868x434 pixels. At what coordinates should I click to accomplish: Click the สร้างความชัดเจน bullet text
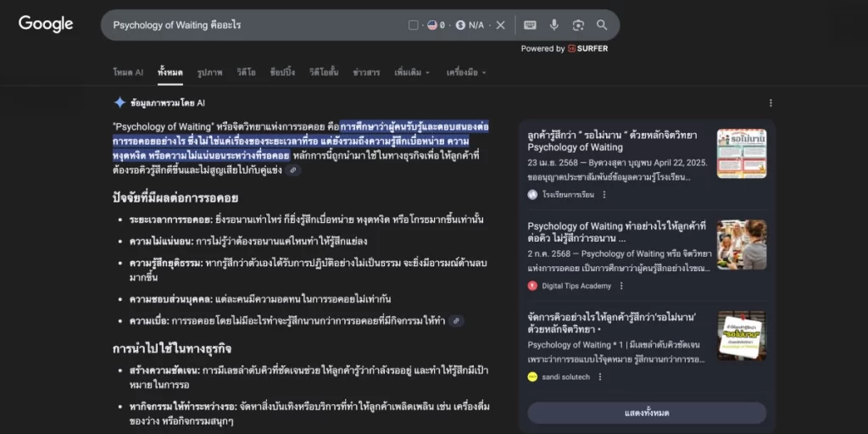point(309,377)
